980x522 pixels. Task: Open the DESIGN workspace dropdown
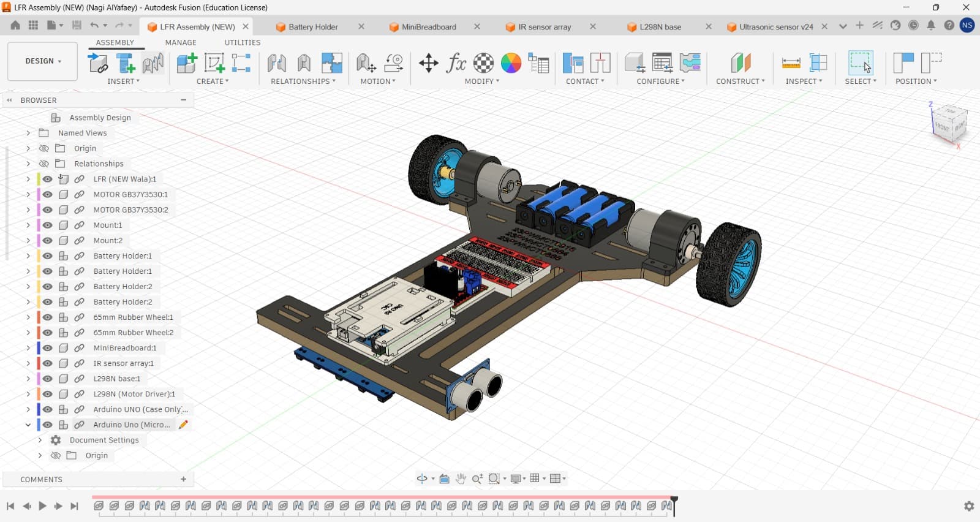point(43,61)
